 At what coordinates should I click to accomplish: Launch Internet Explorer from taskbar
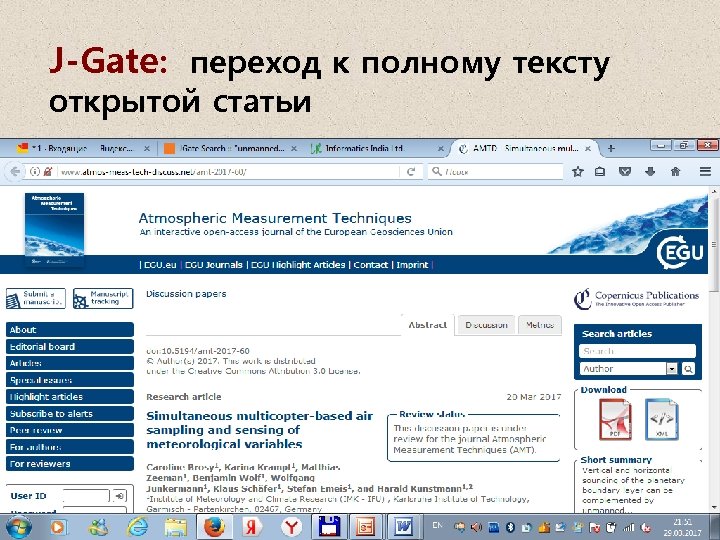137,527
